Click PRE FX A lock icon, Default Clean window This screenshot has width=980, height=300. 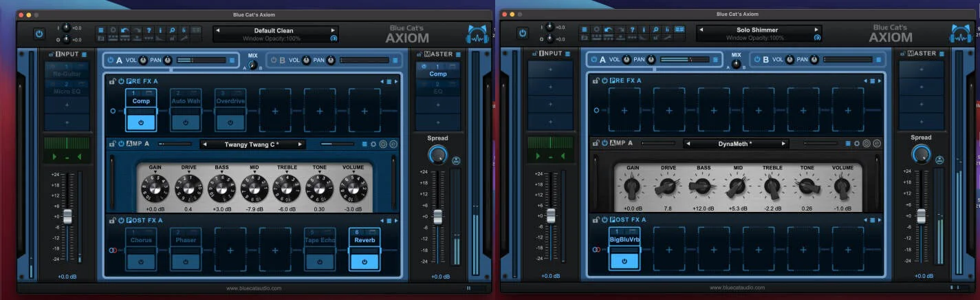coord(112,81)
